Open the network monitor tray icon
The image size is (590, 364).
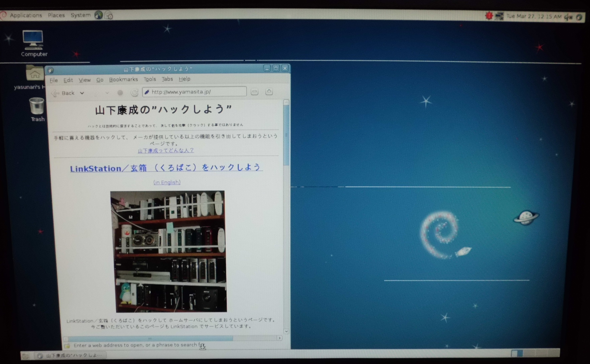pyautogui.click(x=499, y=16)
